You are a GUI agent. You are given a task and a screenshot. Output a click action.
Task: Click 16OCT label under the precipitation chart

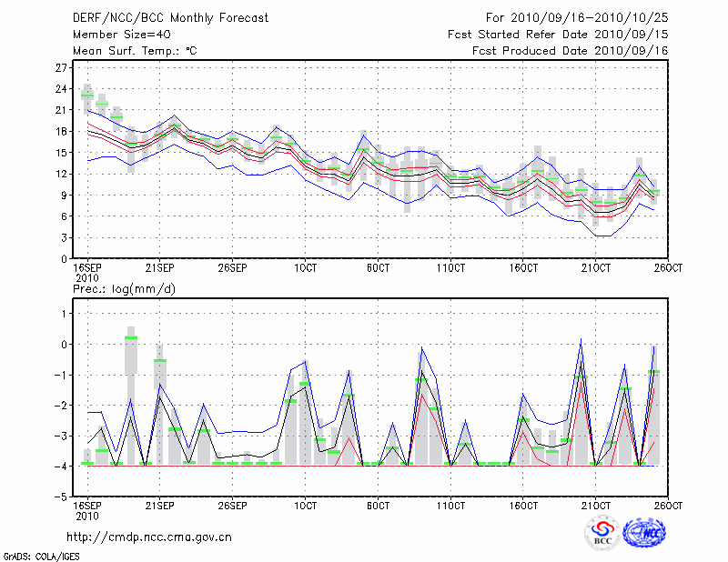coord(522,505)
